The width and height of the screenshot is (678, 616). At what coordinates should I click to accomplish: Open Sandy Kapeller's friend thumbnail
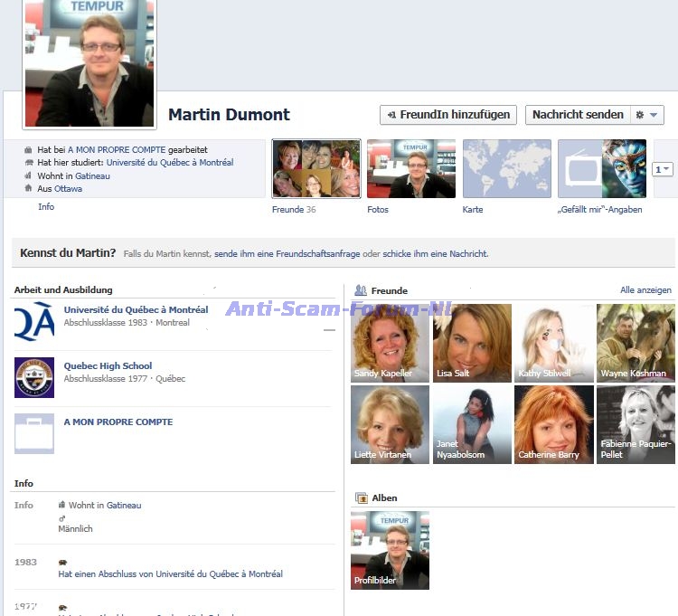click(390, 343)
